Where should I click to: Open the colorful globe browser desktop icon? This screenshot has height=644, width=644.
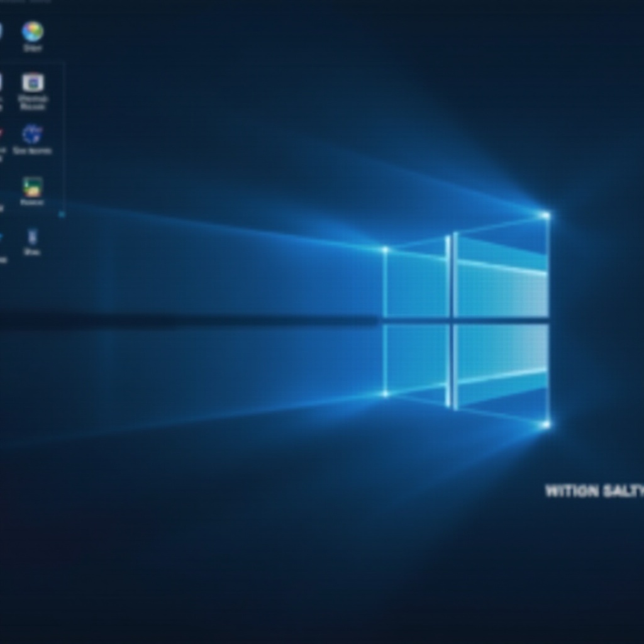pyautogui.click(x=33, y=30)
